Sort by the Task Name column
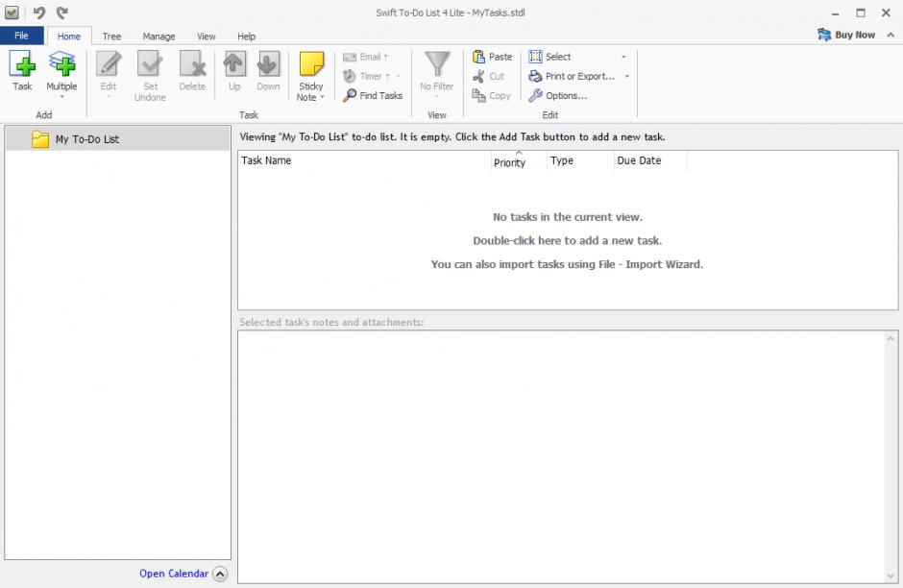The image size is (903, 588). 364,160
